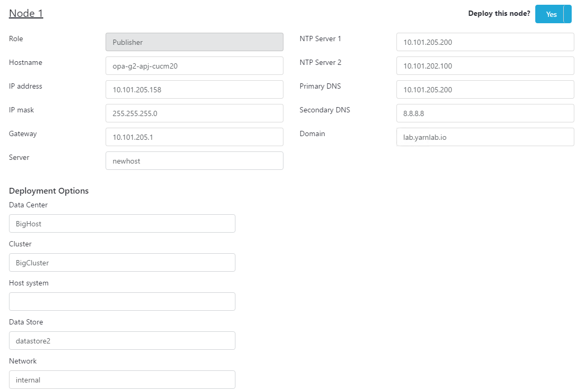The image size is (587, 392).
Task: Toggle the Deploy this node switch
Action: click(x=553, y=14)
